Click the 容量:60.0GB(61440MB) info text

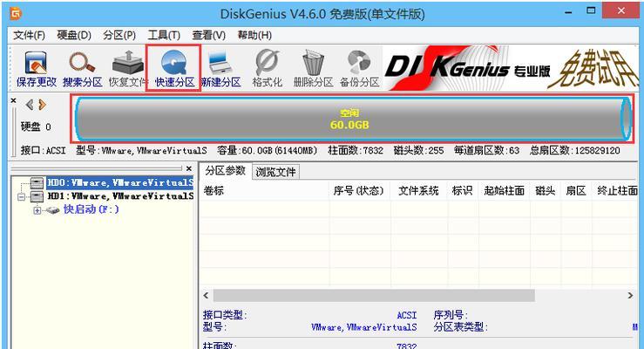click(x=268, y=150)
